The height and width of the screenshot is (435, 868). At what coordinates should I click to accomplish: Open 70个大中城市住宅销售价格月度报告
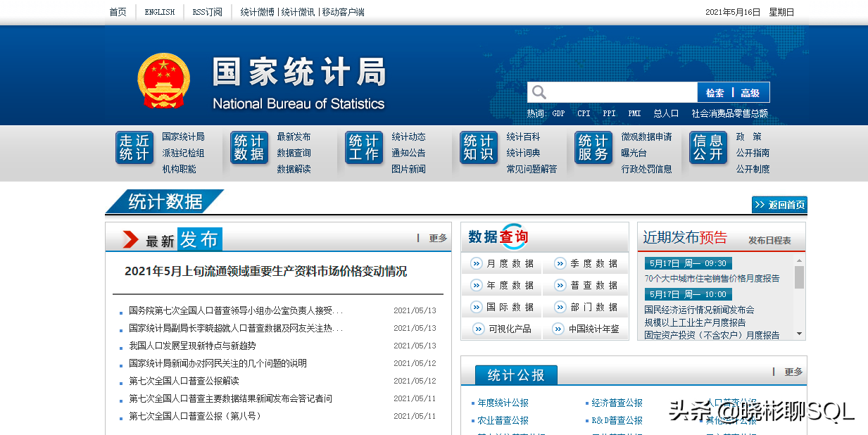point(712,279)
